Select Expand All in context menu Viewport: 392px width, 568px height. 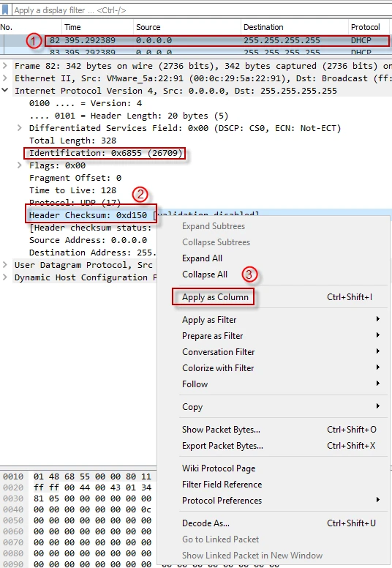click(x=202, y=258)
